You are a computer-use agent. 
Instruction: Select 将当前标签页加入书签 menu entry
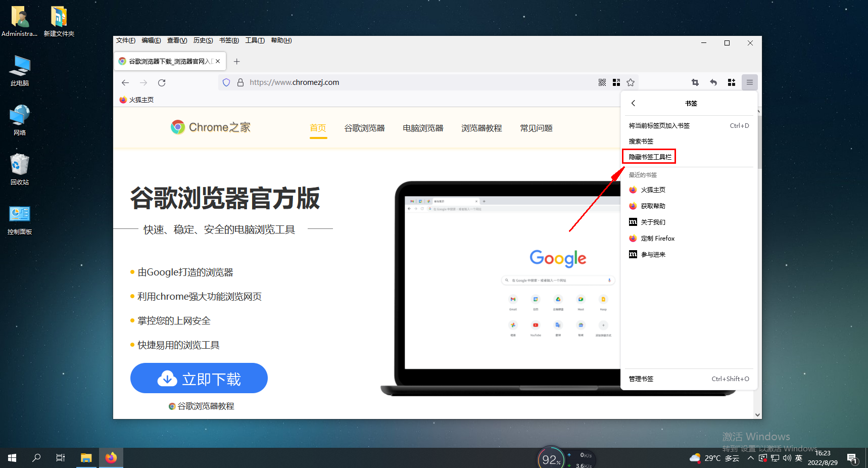coord(689,126)
